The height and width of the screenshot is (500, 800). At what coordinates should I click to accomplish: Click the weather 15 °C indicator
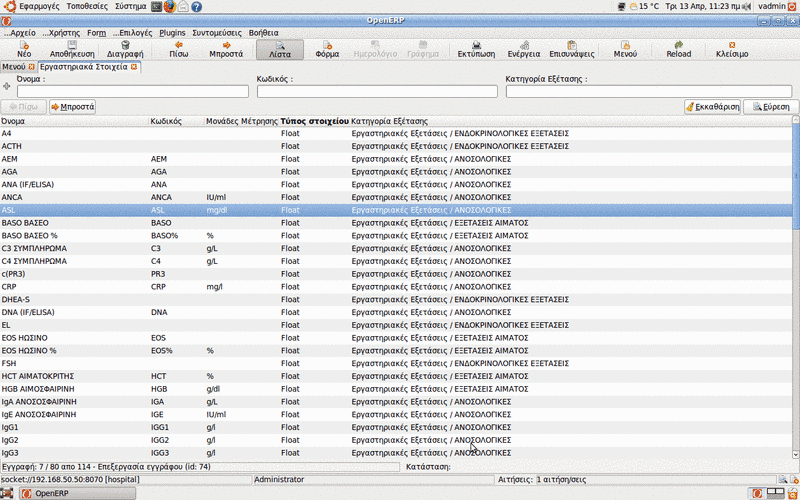coord(644,6)
